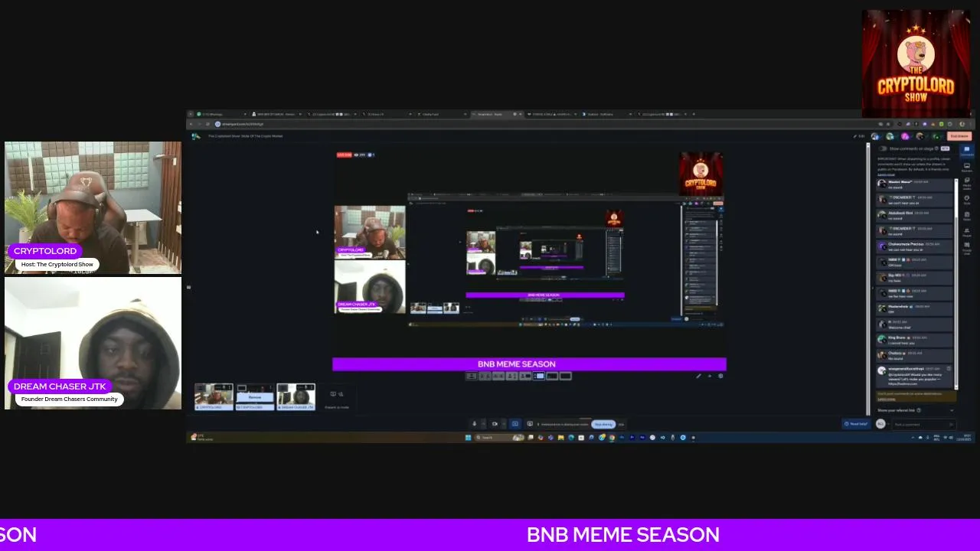Switch to the Cookie Fund browser tab
Image resolution: width=980 pixels, height=551 pixels.
pyautogui.click(x=440, y=114)
